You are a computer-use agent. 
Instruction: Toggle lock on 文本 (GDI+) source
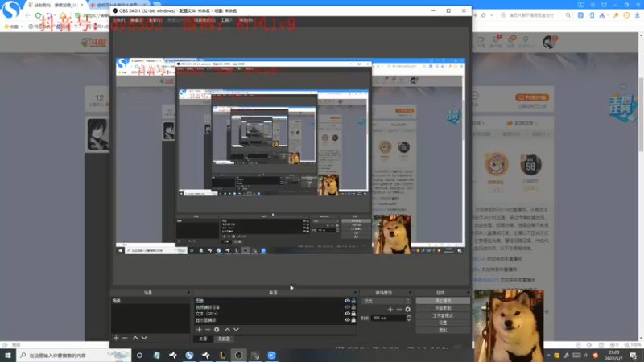[x=353, y=314]
